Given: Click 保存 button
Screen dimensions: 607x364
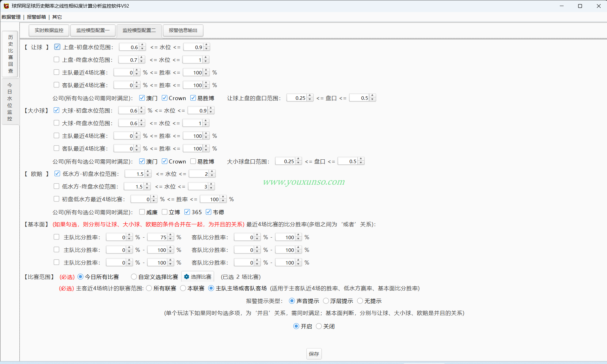Looking at the screenshot, I should (314, 354).
